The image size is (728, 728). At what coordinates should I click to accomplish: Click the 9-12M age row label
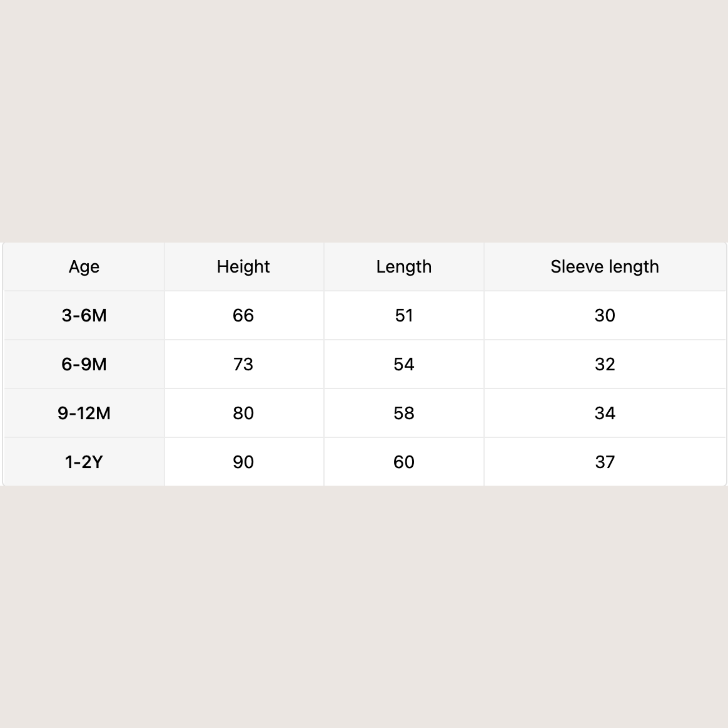[84, 413]
